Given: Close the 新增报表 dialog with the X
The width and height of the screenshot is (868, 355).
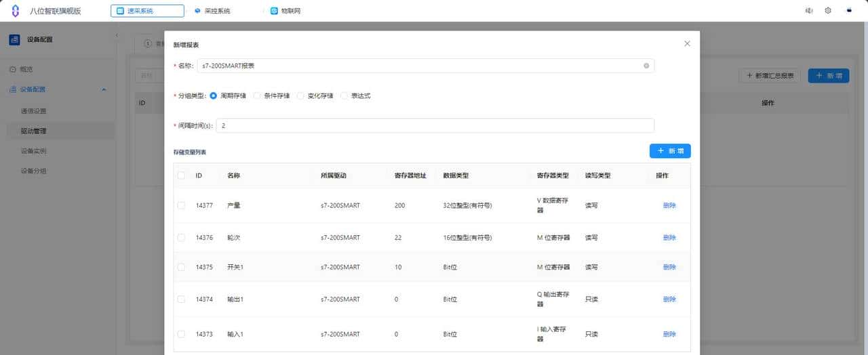Looking at the screenshot, I should (x=687, y=43).
